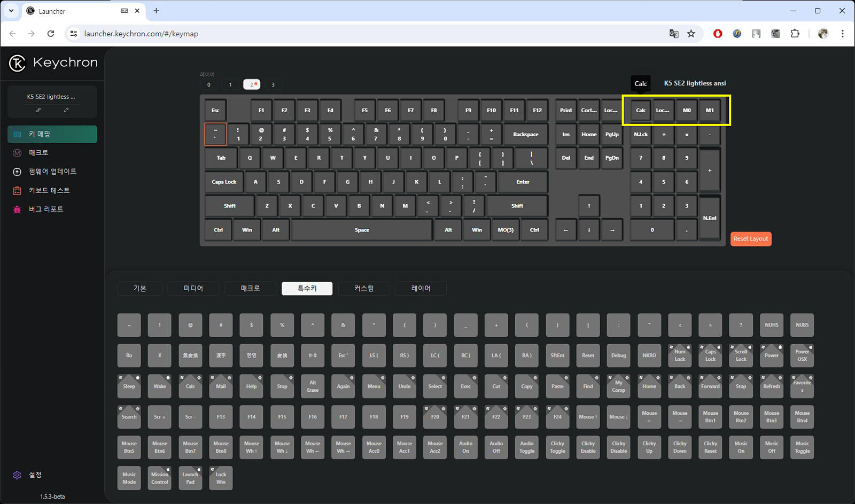Pick the Num Lock keycode
The height and width of the screenshot is (504, 855).
point(680,355)
